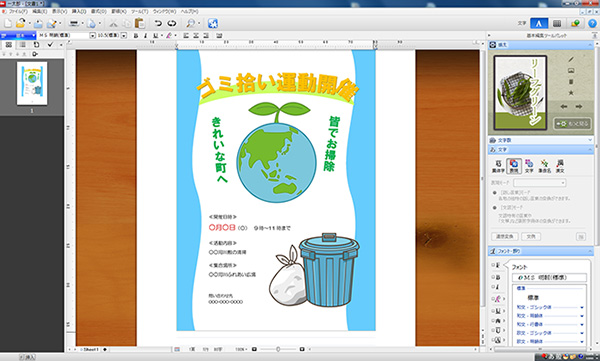Open the 表示(V) menu

[x=59, y=11]
